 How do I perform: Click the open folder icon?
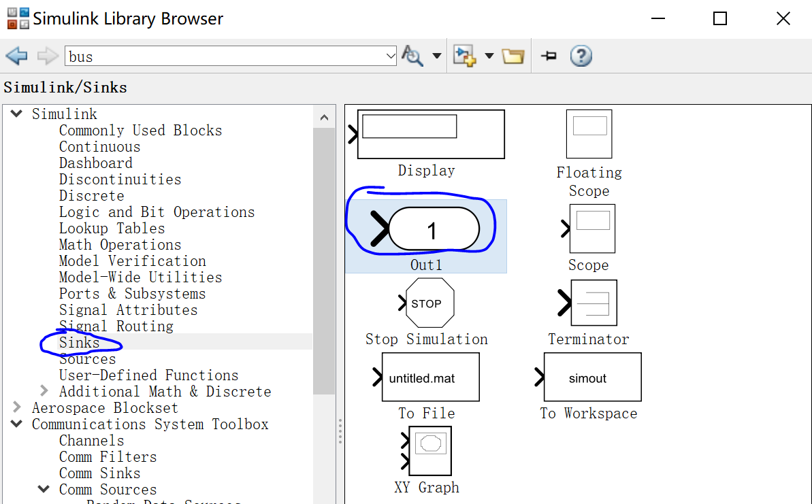click(513, 55)
